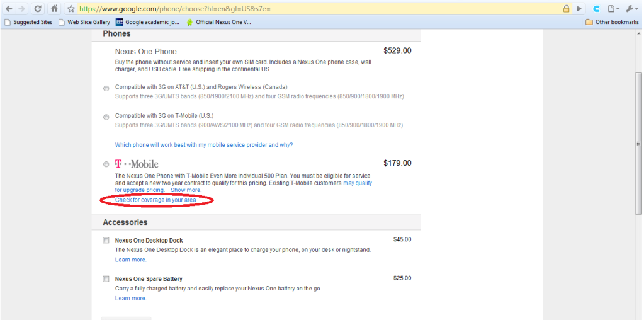The image size is (644, 320).
Task: Click Learn more under Desktop Dock
Action: 130,260
